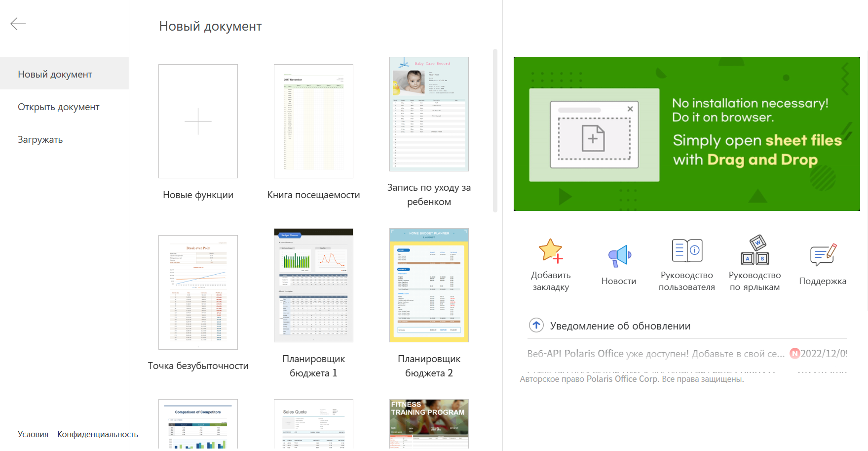Select the Новый документ sidebar item
The image size is (868, 451).
tap(64, 73)
